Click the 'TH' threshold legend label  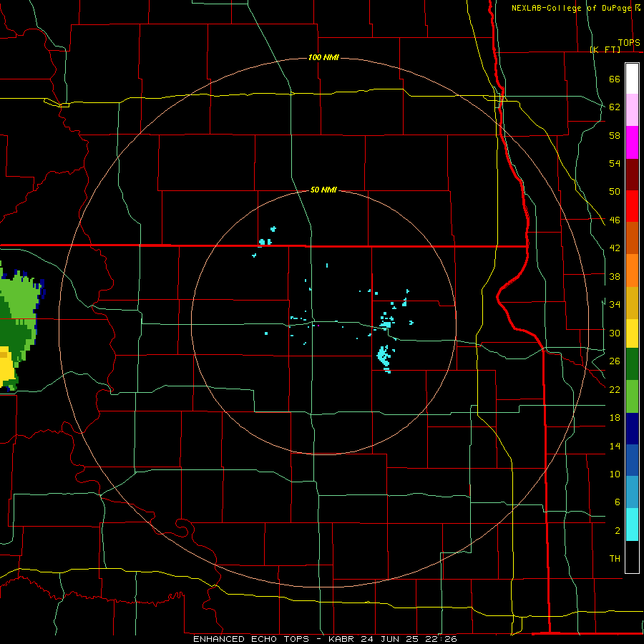tap(615, 559)
